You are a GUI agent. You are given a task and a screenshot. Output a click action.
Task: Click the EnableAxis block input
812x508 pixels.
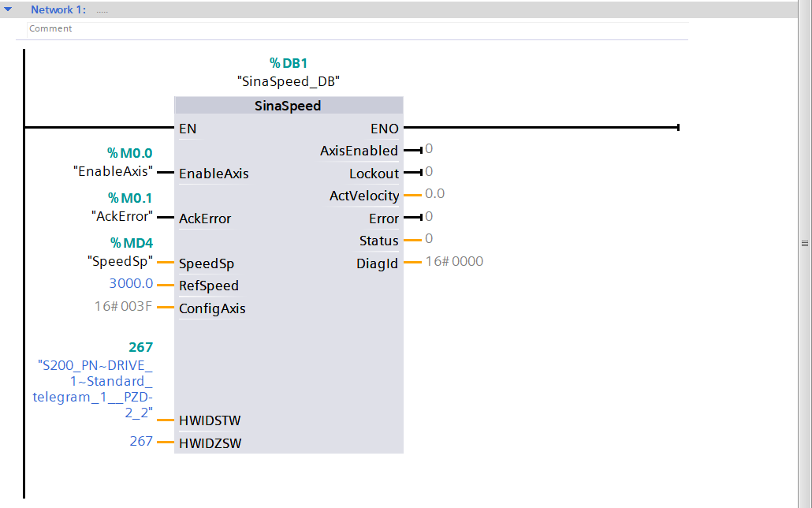click(214, 174)
